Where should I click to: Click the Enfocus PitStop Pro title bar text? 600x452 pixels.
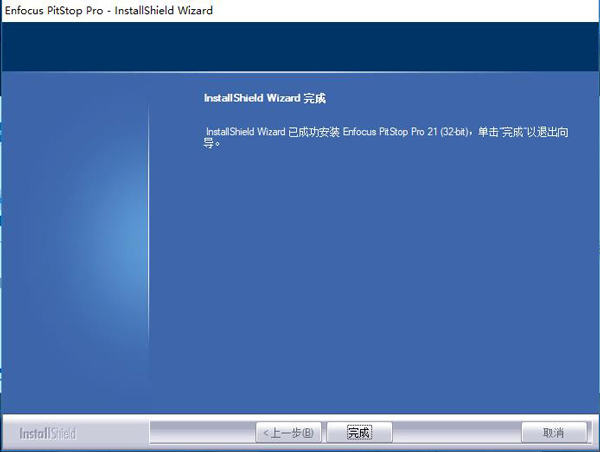pos(109,10)
